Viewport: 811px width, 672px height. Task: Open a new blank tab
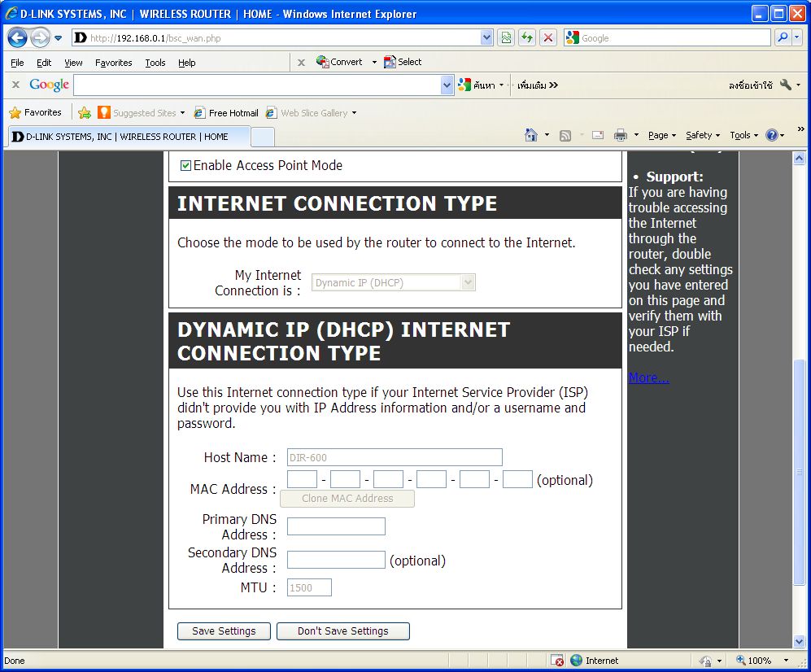[x=263, y=137]
